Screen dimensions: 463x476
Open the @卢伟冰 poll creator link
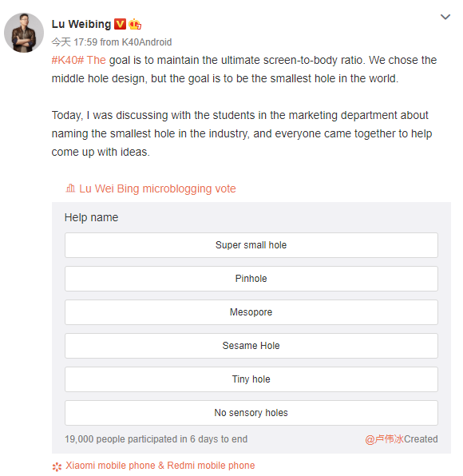[x=385, y=439]
